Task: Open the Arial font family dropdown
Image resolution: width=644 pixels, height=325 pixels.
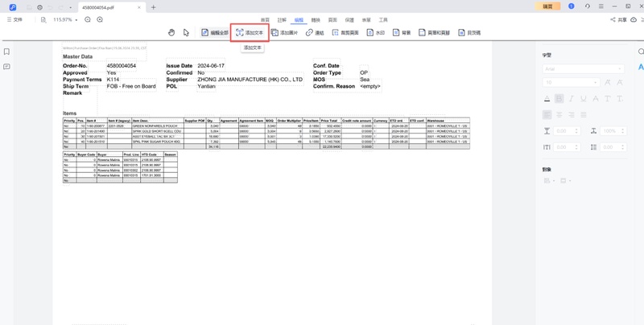Action: tap(584, 69)
